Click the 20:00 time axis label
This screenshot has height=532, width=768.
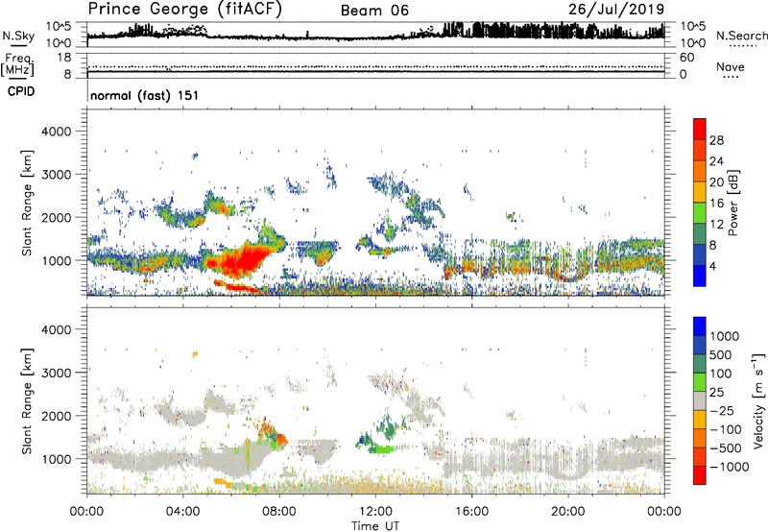pyautogui.click(x=567, y=512)
